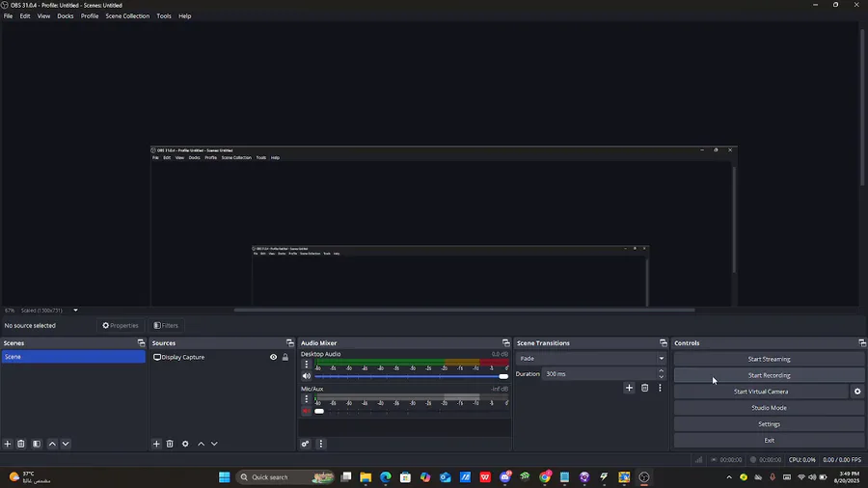868x488 pixels.
Task: Adjust the Mic/Aux volume slider
Action: [411, 411]
